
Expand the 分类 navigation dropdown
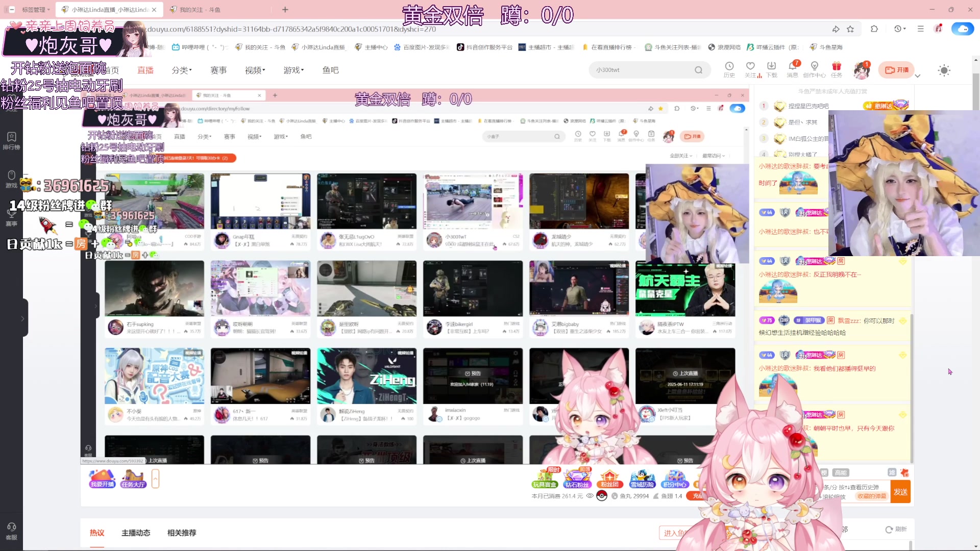[182, 70]
